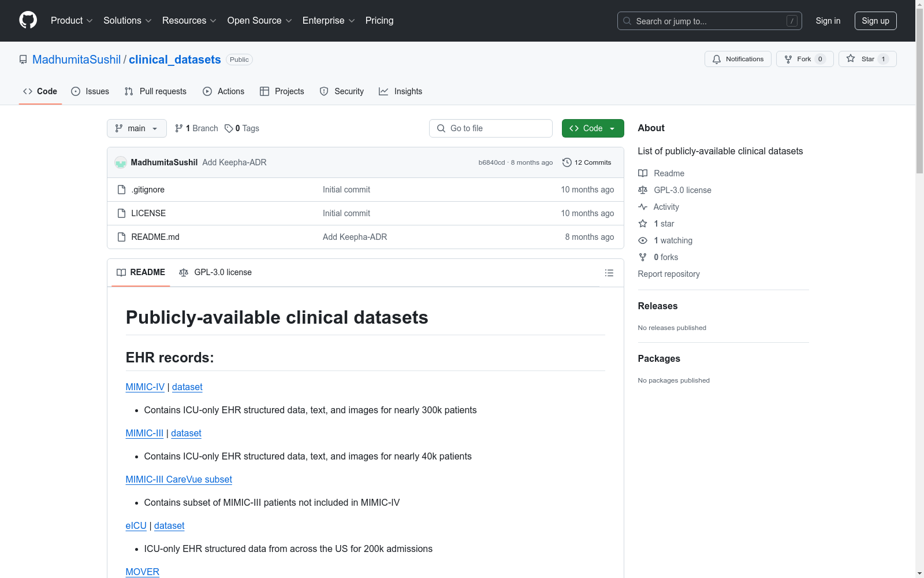
Task: Click the search icon in Go to file
Action: click(x=441, y=128)
